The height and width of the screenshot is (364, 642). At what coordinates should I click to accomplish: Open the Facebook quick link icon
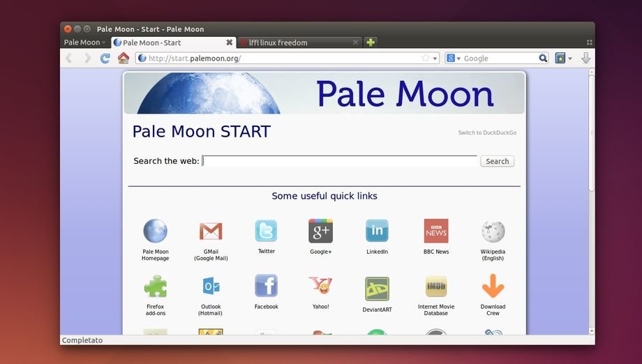[266, 285]
